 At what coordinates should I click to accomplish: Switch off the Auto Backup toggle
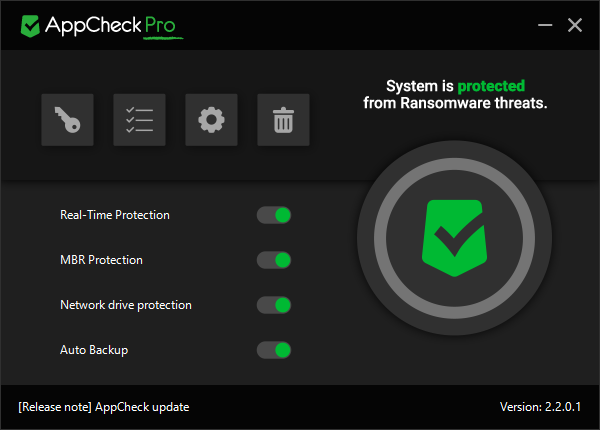274,350
